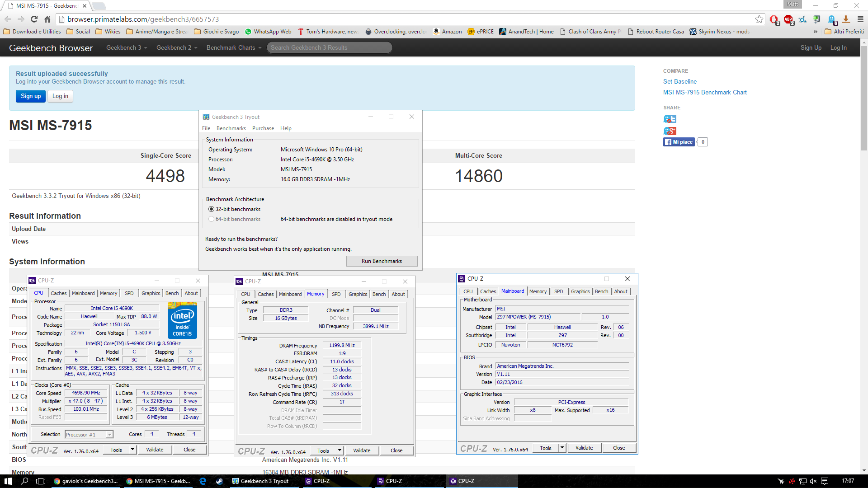The height and width of the screenshot is (488, 868).
Task: Switch to SPD tab in Memory CPU-Z window
Action: coord(336,294)
